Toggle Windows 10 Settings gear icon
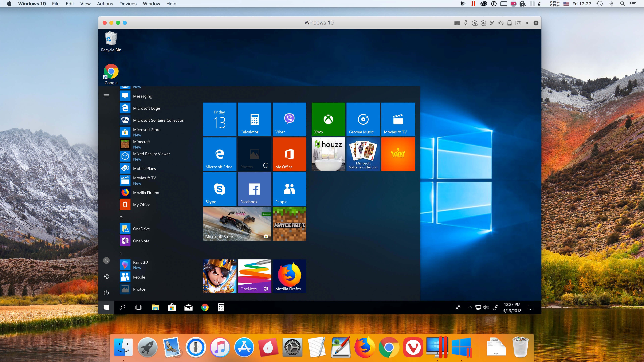 click(106, 276)
